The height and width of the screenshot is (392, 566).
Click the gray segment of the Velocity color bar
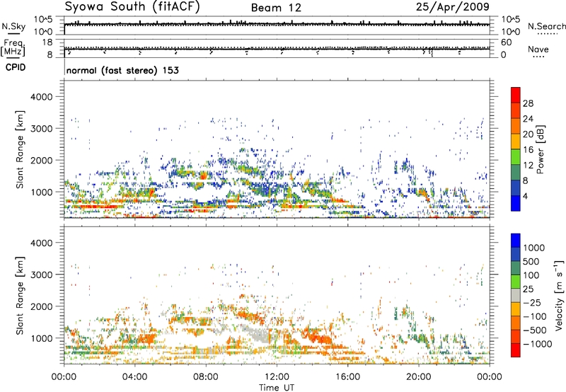click(x=516, y=296)
